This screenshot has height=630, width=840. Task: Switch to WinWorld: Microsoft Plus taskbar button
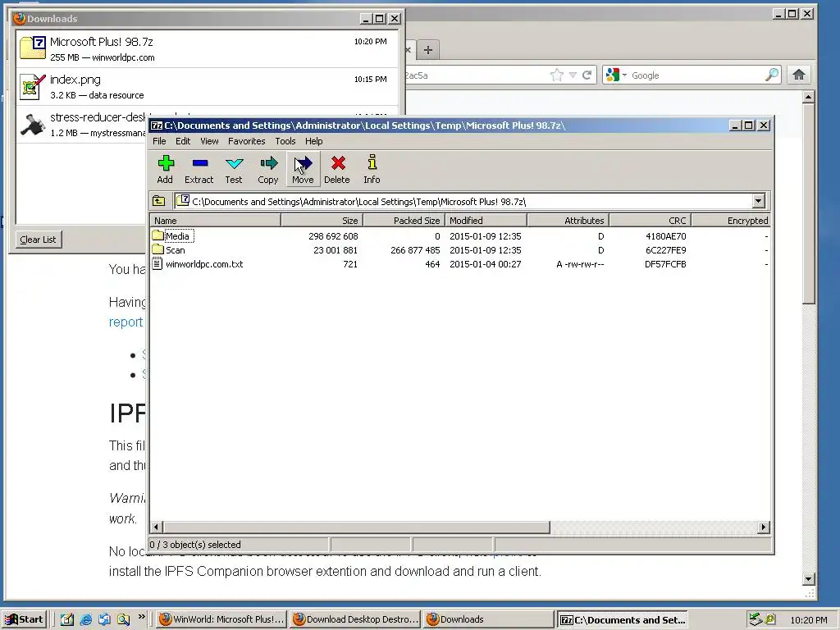coord(221,619)
